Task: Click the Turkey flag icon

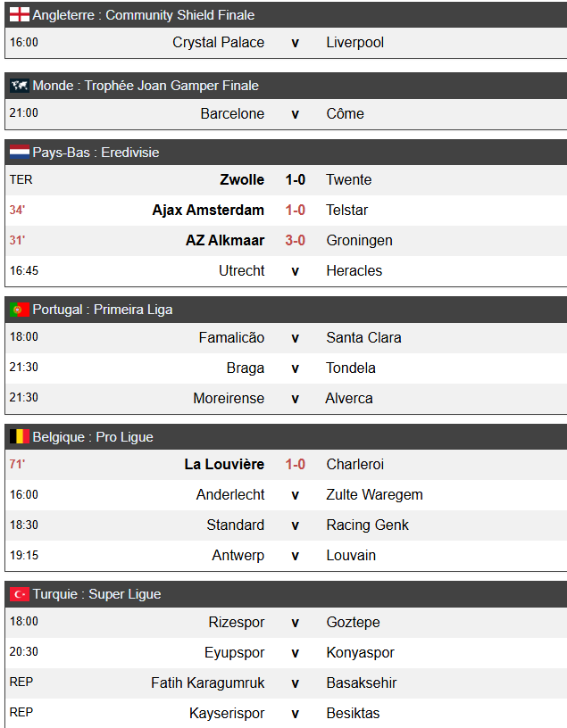Action: point(20,594)
